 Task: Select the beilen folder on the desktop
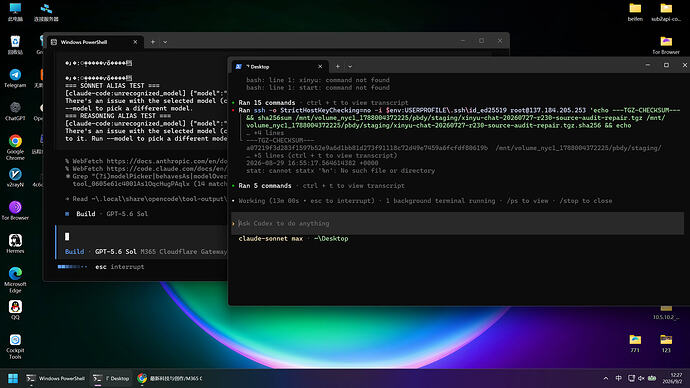tap(635, 12)
